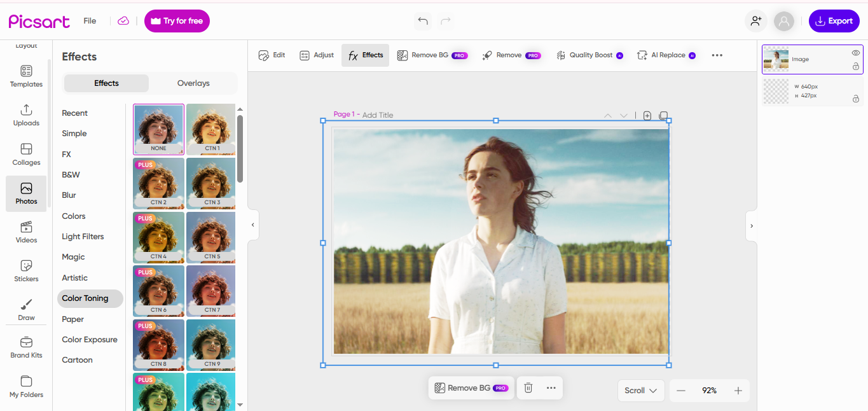Image resolution: width=868 pixels, height=411 pixels.
Task: Open the Adjust tool in toolbar
Action: (x=317, y=55)
